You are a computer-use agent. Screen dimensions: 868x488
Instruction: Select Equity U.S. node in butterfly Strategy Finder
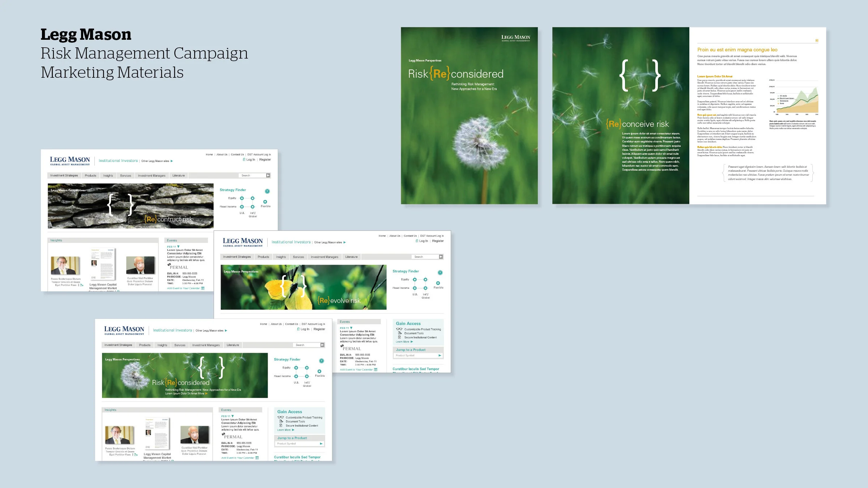pos(415,279)
